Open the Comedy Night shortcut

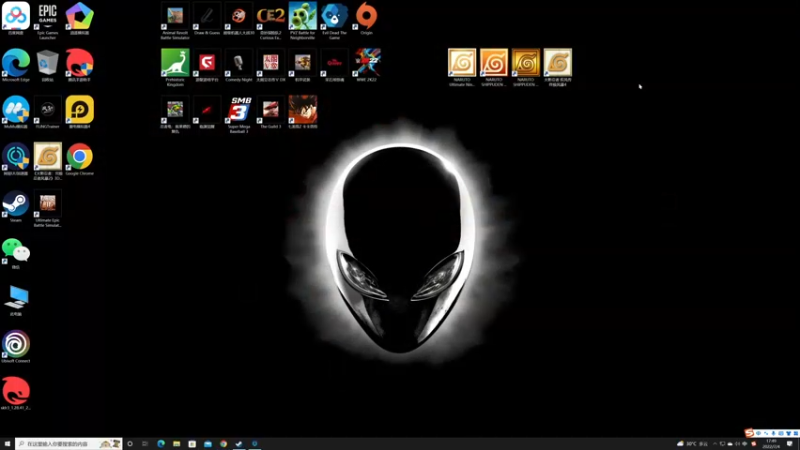point(239,66)
